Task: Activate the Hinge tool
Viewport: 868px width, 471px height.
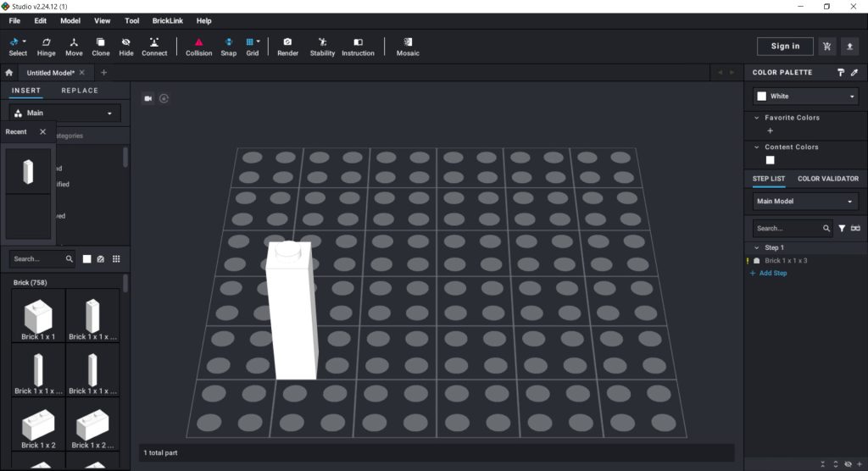Action: tap(46, 47)
